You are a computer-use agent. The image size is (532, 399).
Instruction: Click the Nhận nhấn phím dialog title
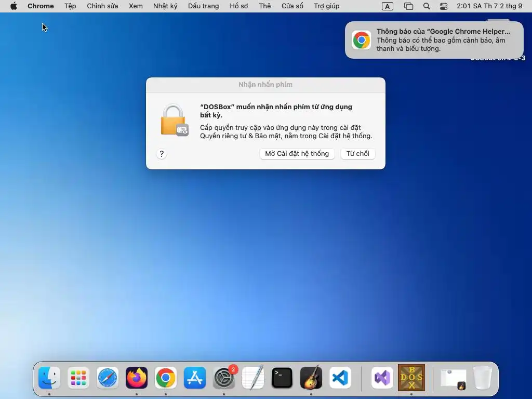265,85
